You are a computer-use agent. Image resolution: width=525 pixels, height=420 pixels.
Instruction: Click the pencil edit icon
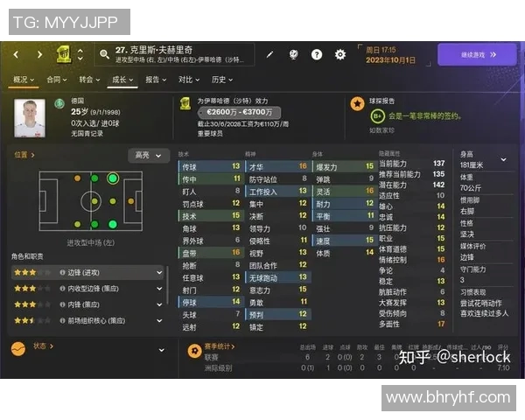[x=269, y=54]
